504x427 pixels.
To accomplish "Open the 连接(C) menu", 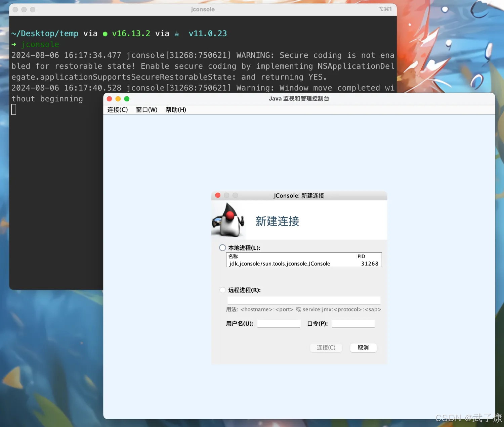I will 117,110.
